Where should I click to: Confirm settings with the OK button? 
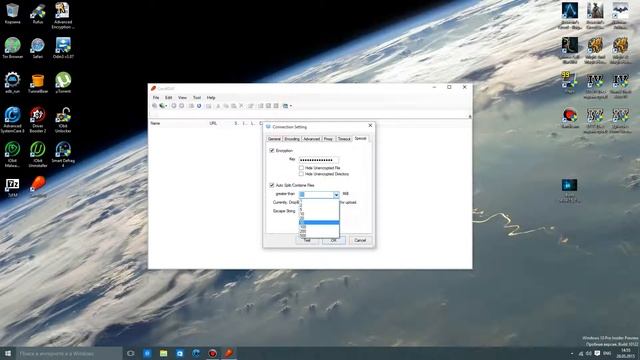[333, 240]
